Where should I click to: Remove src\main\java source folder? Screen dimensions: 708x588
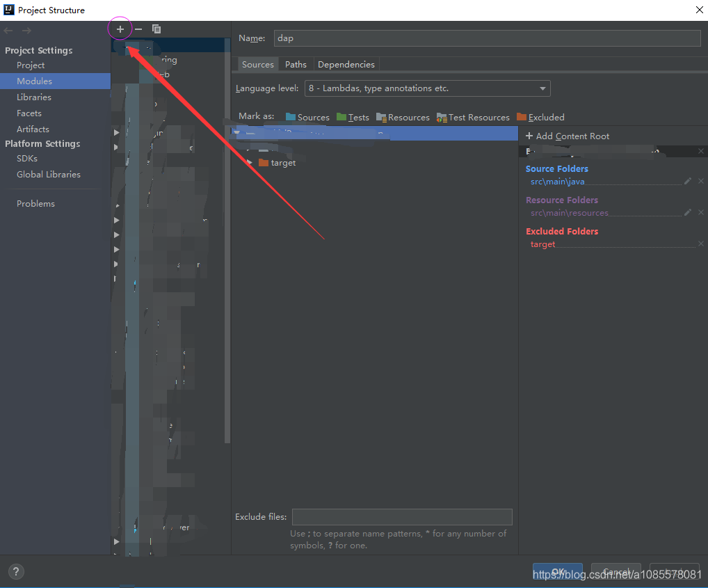[x=701, y=181]
